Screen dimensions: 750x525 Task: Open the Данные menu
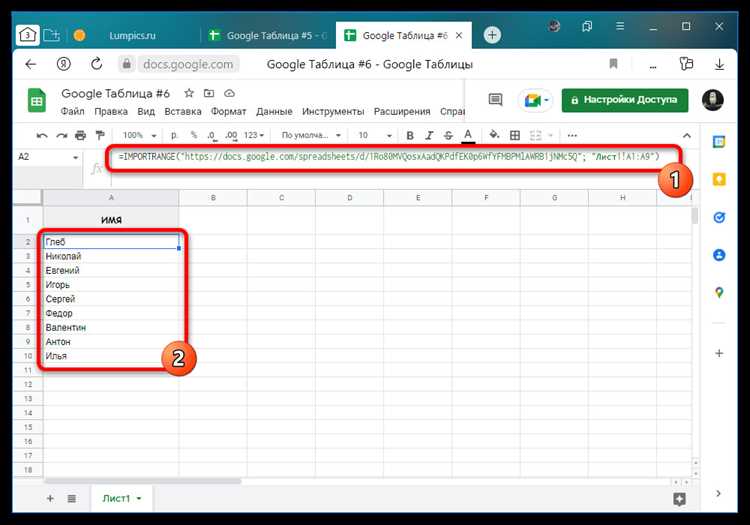(274, 111)
